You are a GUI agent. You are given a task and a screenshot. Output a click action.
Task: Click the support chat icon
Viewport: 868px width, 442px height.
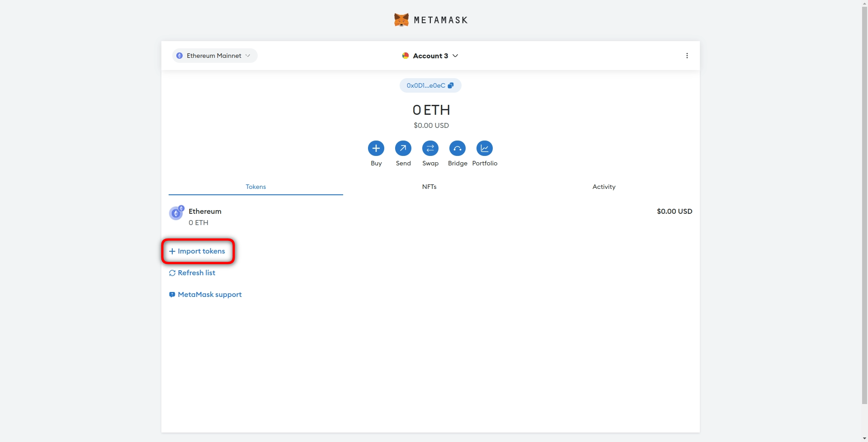click(x=172, y=295)
